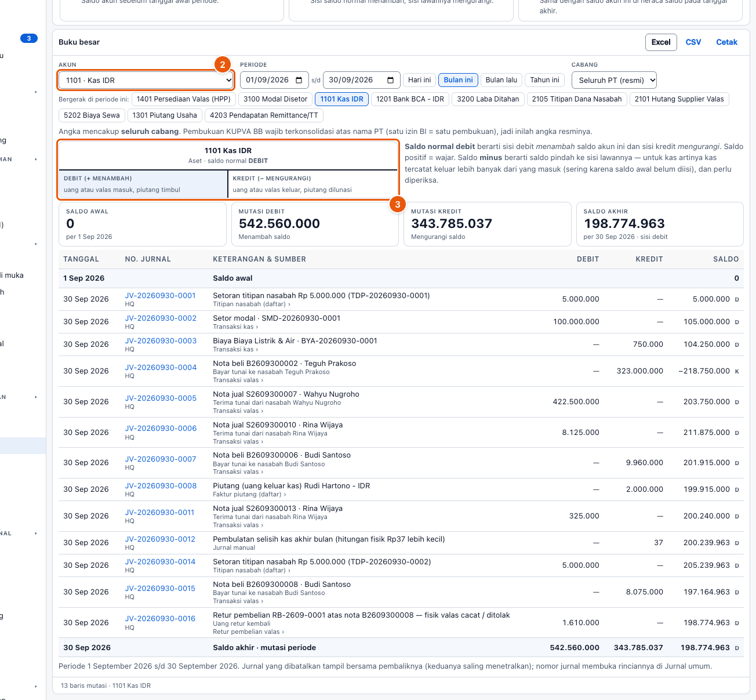
Task: Click the Mutasi Debit card 542.560.000
Action: point(315,224)
